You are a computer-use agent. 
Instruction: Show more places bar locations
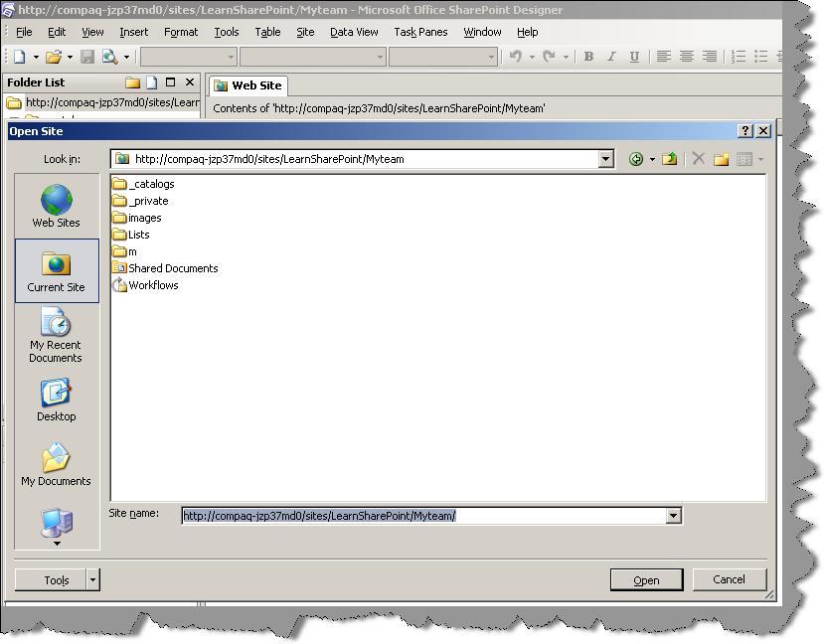point(57,544)
